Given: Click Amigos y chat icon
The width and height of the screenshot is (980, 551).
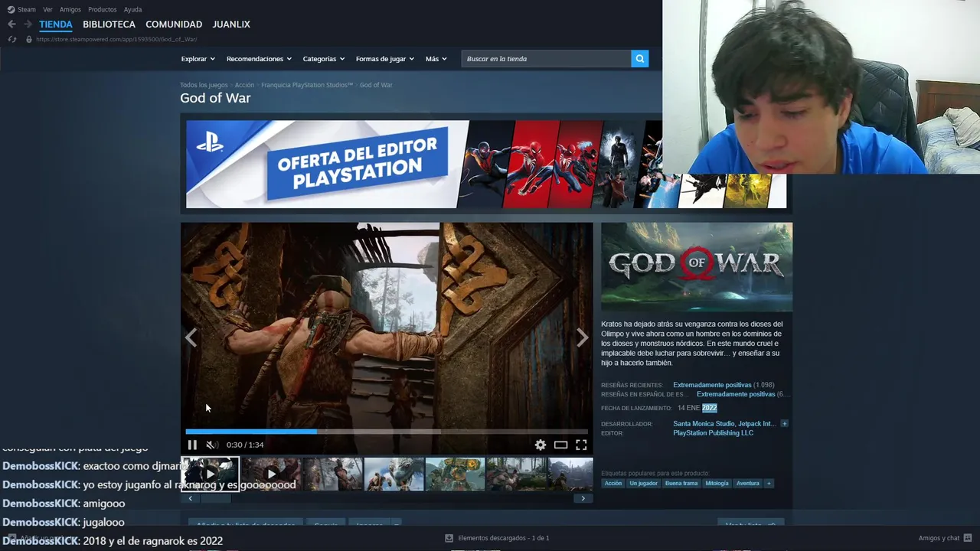Looking at the screenshot, I should tap(968, 538).
